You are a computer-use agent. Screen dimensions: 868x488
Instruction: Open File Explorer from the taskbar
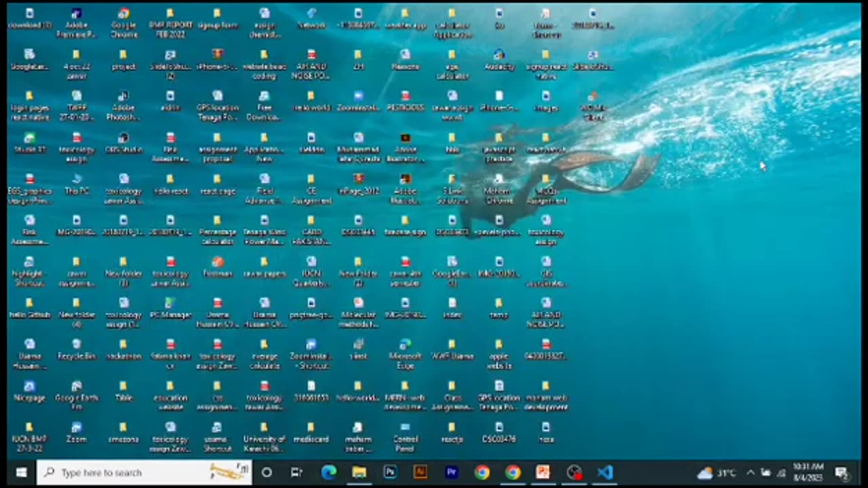point(359,472)
